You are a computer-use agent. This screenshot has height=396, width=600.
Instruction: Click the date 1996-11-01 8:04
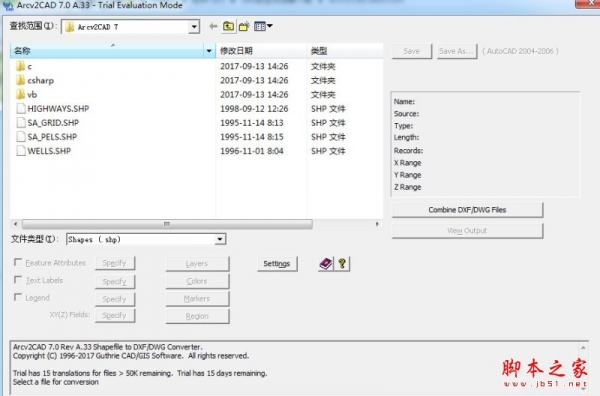click(x=252, y=151)
